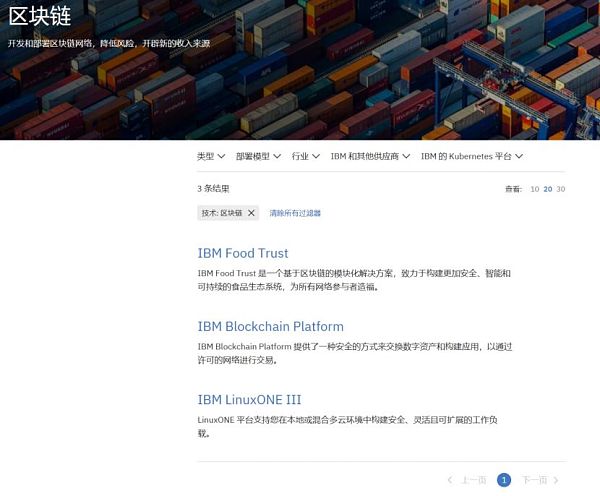Screen dimensions: 600x496
Task: Open the IBM Blockchain Platform result
Action: coord(270,326)
